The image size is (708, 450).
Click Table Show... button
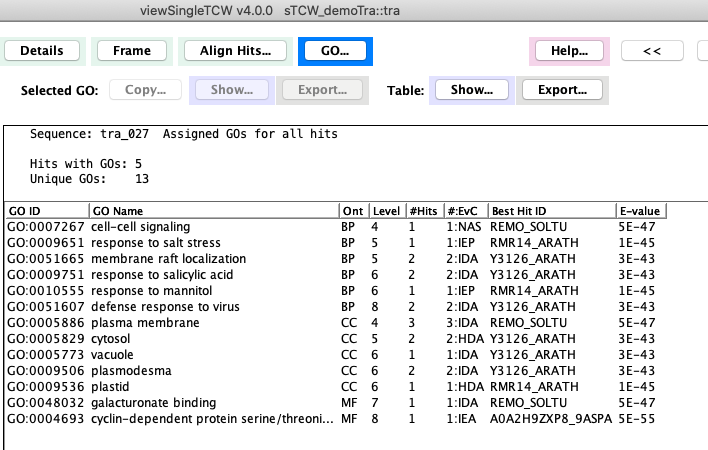(471, 90)
